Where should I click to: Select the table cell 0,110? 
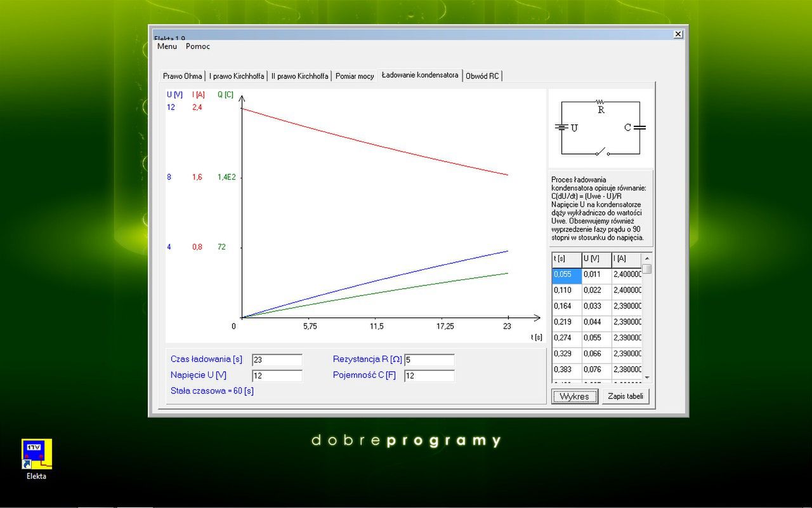tap(566, 291)
